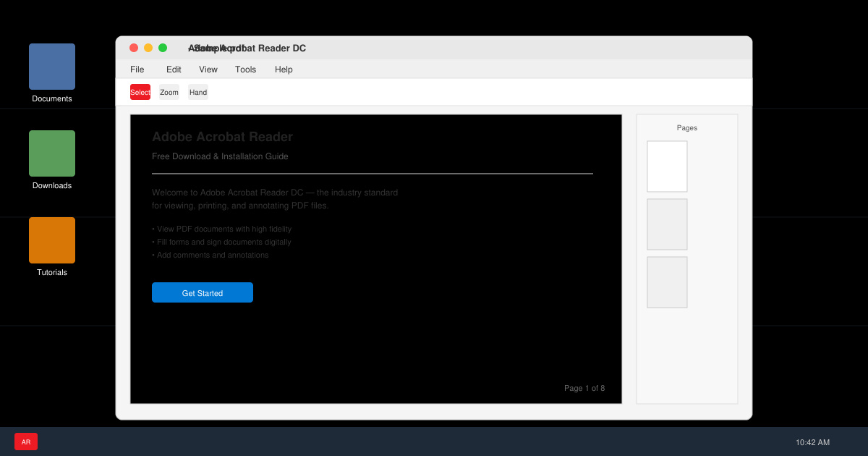
Task: Select the third page thumbnail
Action: coord(667,282)
